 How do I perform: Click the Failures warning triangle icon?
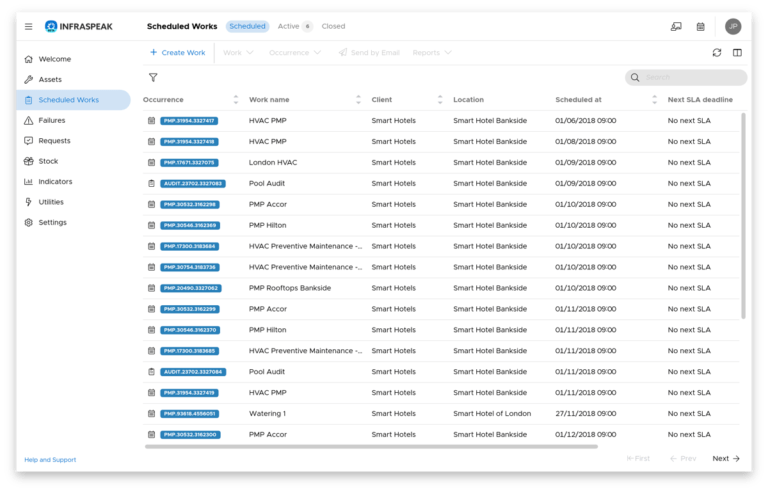[28, 120]
